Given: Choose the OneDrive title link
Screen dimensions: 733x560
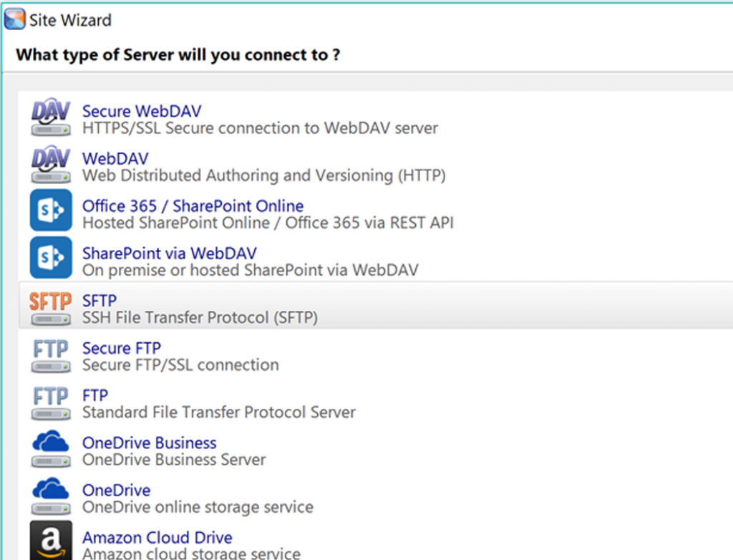Looking at the screenshot, I should [x=117, y=490].
